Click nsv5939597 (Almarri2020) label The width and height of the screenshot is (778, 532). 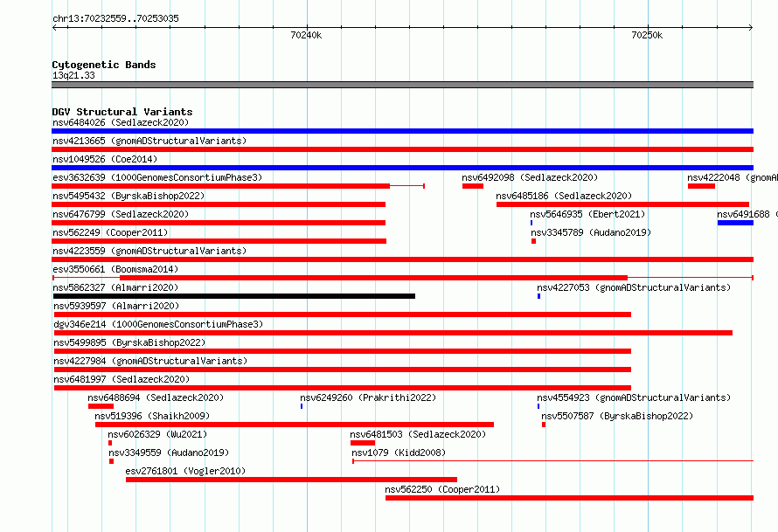click(116, 306)
